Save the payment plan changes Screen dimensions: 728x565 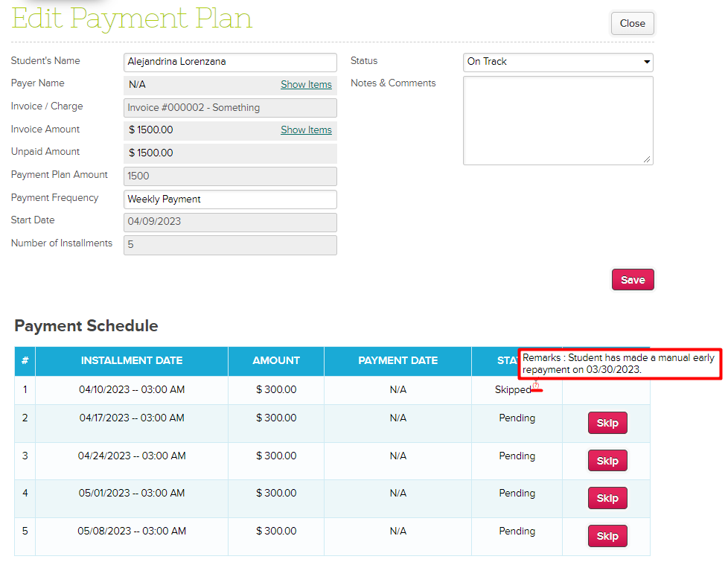click(633, 280)
